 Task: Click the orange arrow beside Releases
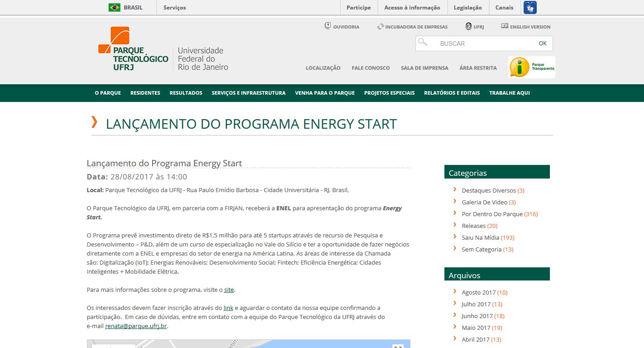tap(455, 225)
